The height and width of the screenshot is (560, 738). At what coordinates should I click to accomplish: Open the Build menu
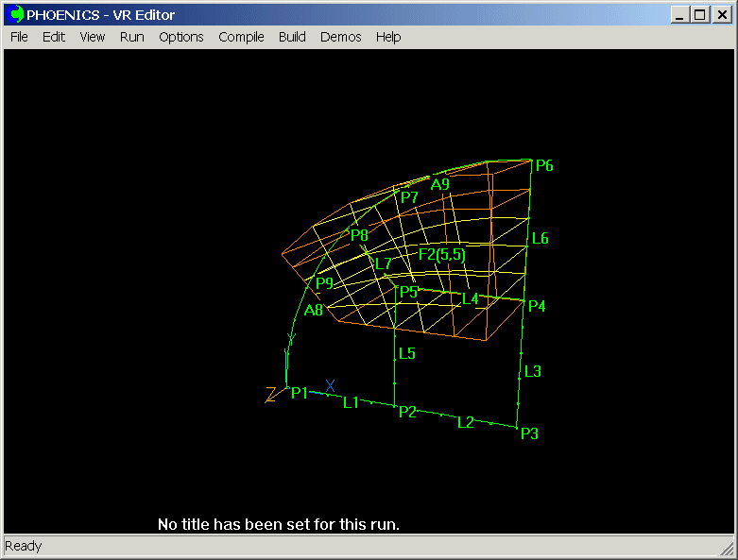coord(292,37)
